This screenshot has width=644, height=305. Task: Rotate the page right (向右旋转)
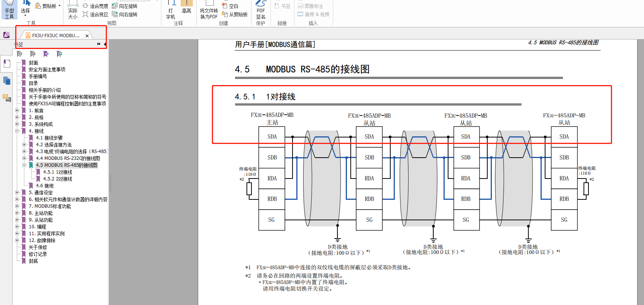114,14
